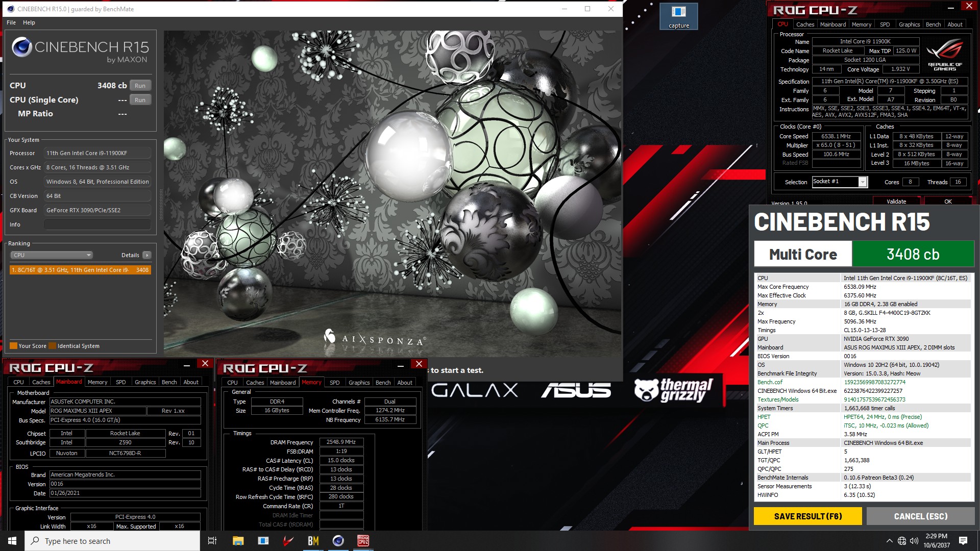Click Identical System legend swatch

coord(52,346)
